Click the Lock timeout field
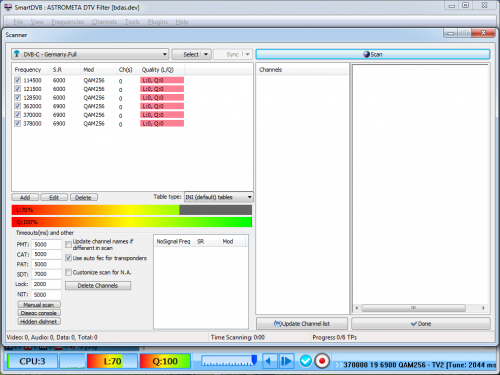This screenshot has height=375, width=500. point(46,284)
